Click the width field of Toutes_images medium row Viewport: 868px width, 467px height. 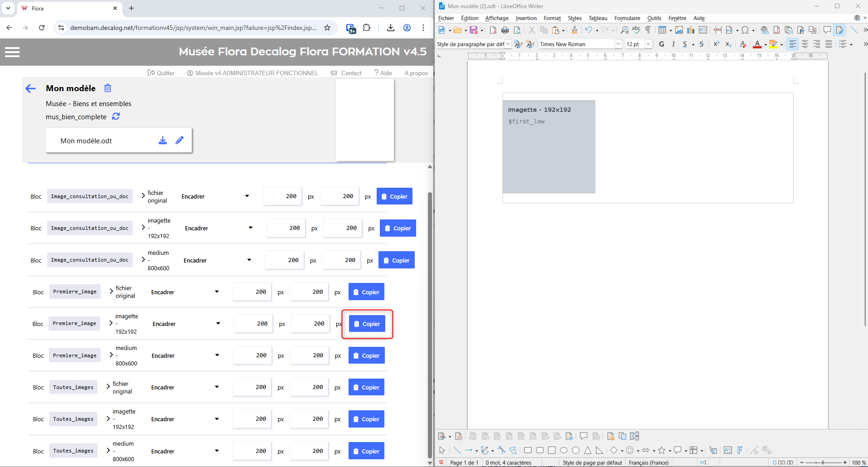tap(252, 451)
